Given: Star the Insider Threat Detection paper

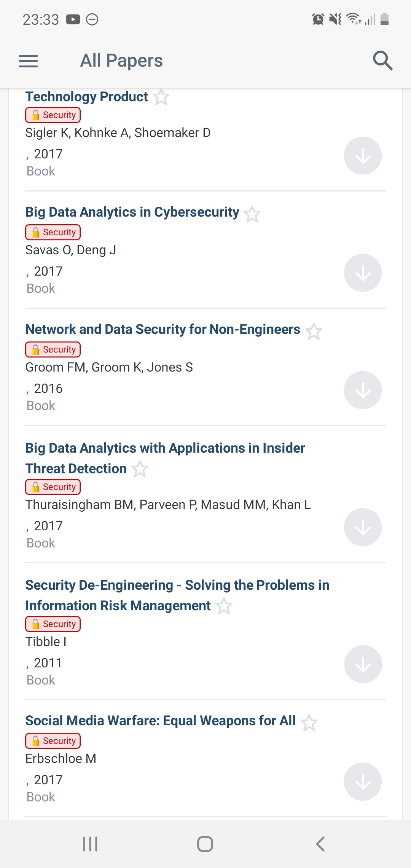Looking at the screenshot, I should 140,469.
